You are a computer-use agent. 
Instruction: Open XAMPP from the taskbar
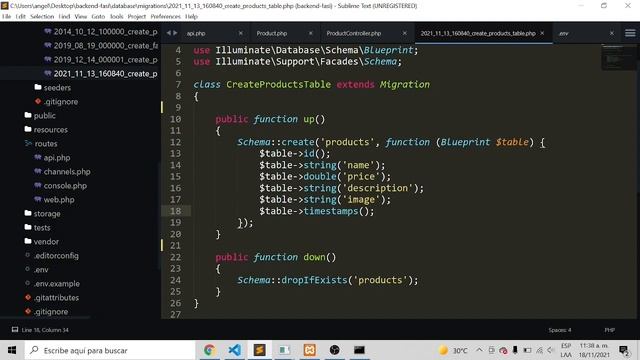309,350
